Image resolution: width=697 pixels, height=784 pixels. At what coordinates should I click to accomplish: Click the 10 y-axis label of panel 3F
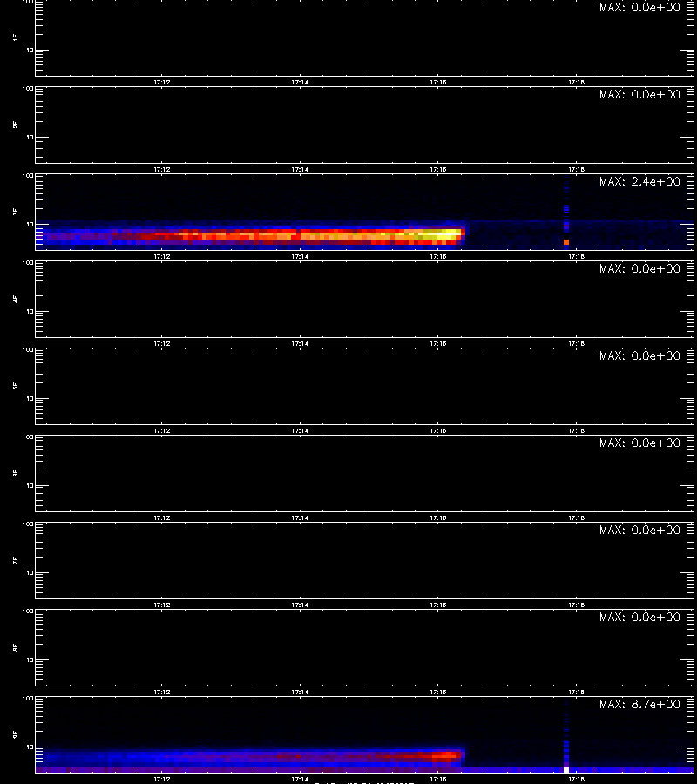click(30, 225)
